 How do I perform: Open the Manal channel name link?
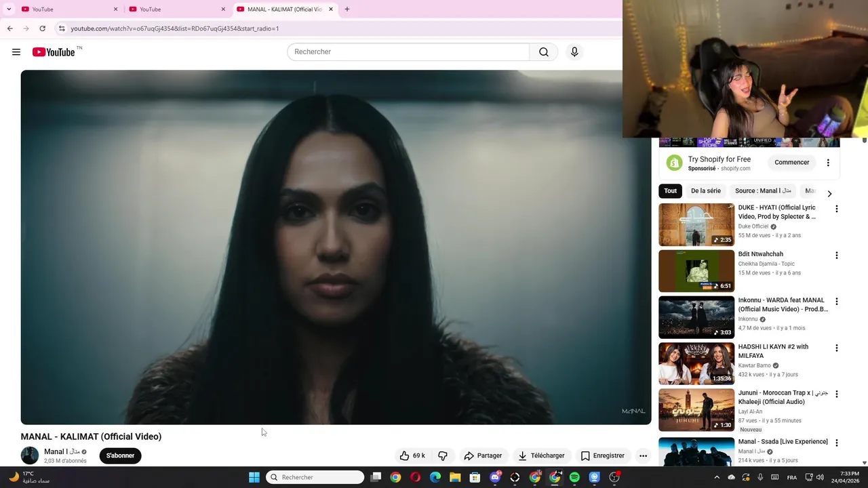point(62,451)
